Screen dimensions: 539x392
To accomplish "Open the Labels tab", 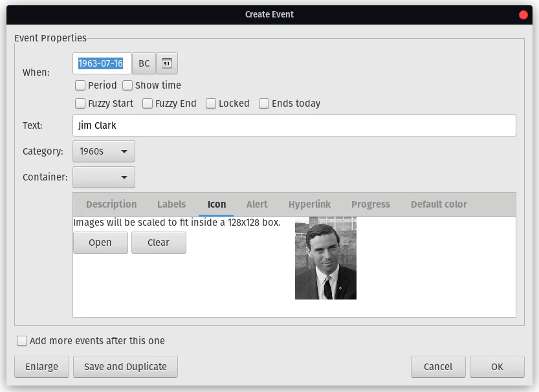I will click(171, 204).
